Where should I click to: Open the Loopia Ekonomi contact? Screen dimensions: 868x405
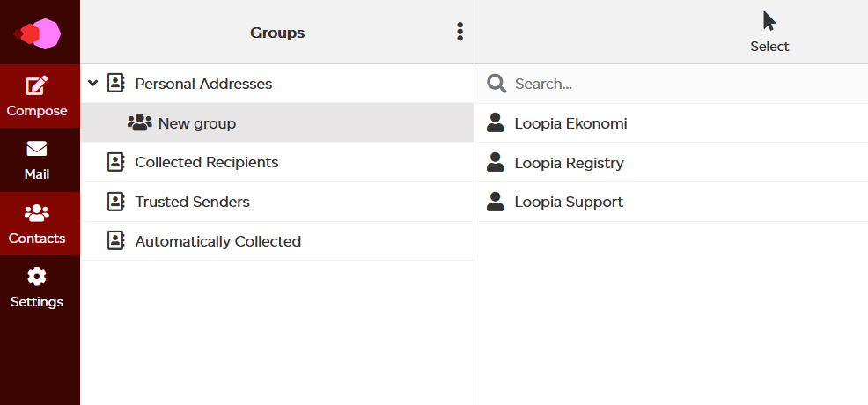pyautogui.click(x=671, y=123)
